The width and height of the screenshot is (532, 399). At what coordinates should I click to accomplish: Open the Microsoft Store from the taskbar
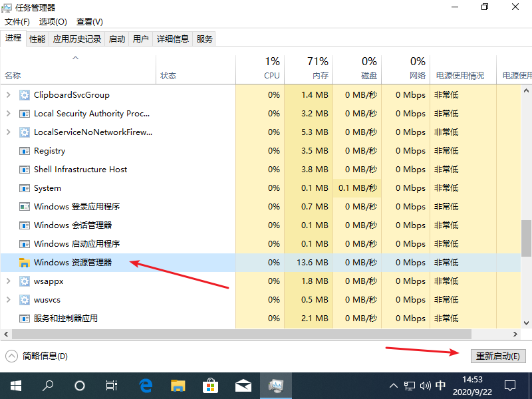pos(210,385)
